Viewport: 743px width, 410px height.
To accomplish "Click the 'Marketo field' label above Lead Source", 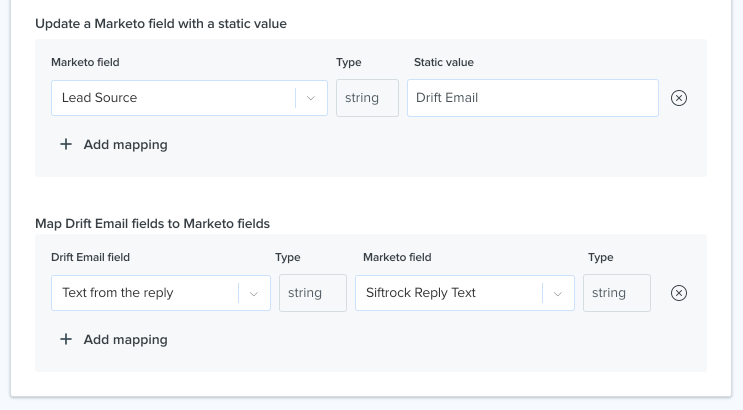I will tap(85, 62).
